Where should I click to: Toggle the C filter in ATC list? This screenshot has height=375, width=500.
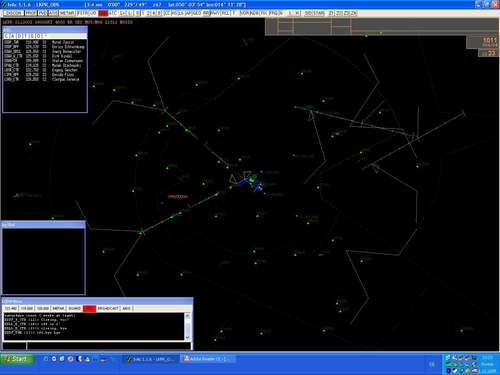click(7, 36)
